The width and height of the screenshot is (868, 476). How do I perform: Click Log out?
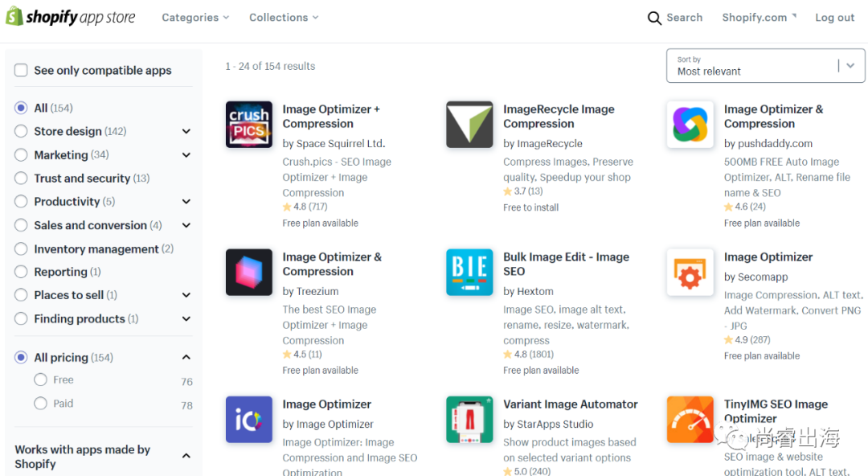[x=835, y=18]
